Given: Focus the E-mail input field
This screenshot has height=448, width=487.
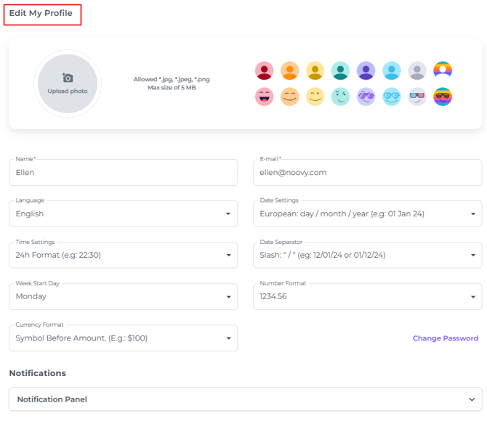Looking at the screenshot, I should pyautogui.click(x=367, y=173).
